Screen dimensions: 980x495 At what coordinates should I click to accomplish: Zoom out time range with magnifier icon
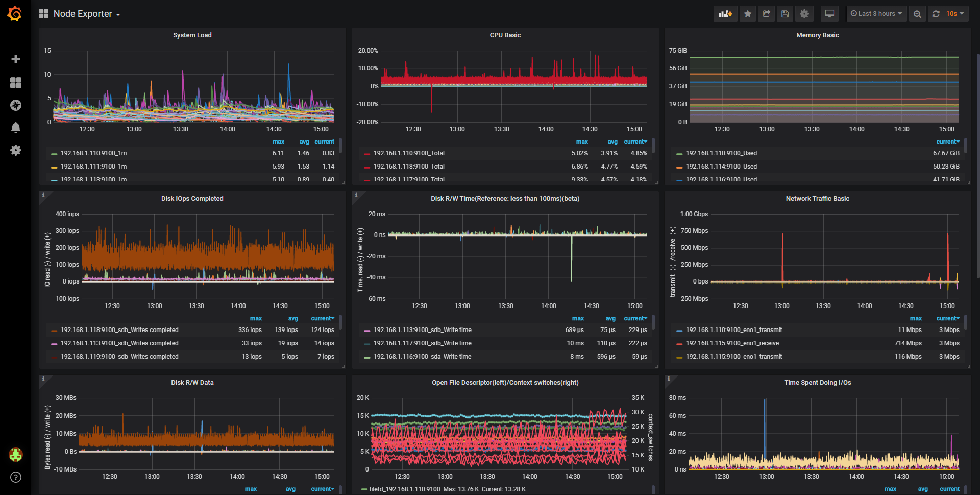[x=917, y=14]
